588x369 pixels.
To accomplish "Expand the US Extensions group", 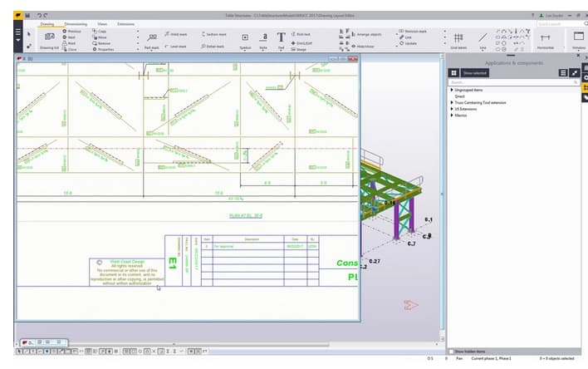I will [452, 109].
